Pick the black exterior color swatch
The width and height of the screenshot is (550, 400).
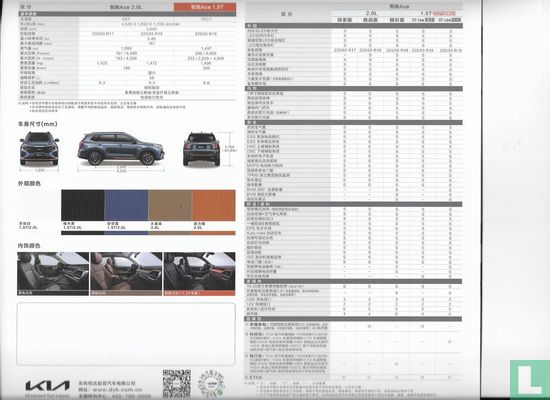click(83, 205)
